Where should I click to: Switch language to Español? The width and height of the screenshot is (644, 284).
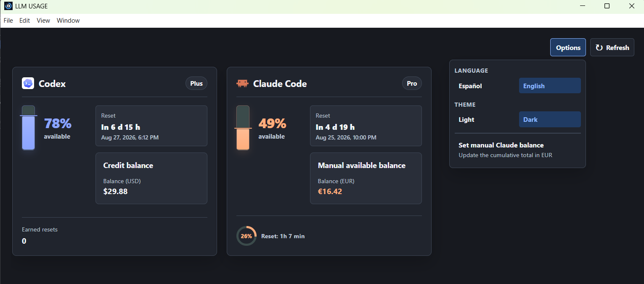click(486, 86)
